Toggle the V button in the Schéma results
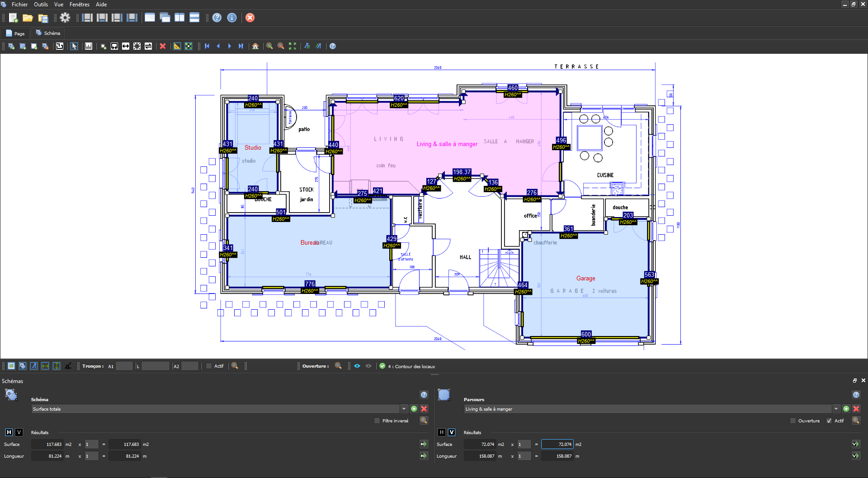The height and width of the screenshot is (478, 868). coord(19,432)
